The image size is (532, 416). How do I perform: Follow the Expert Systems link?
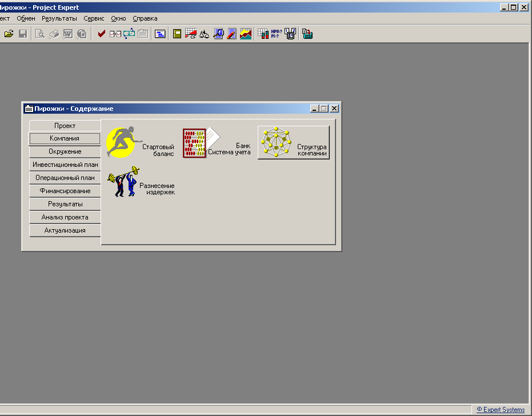(x=501, y=410)
